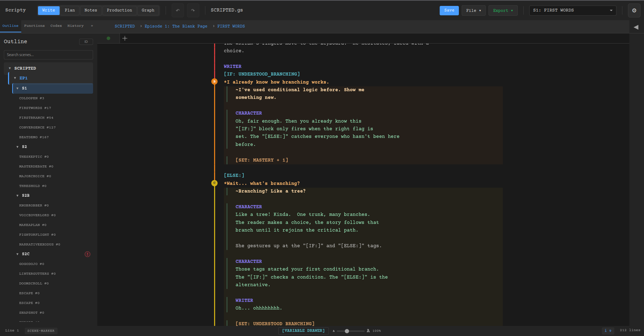Click the warning icon next to S2C

[88, 254]
